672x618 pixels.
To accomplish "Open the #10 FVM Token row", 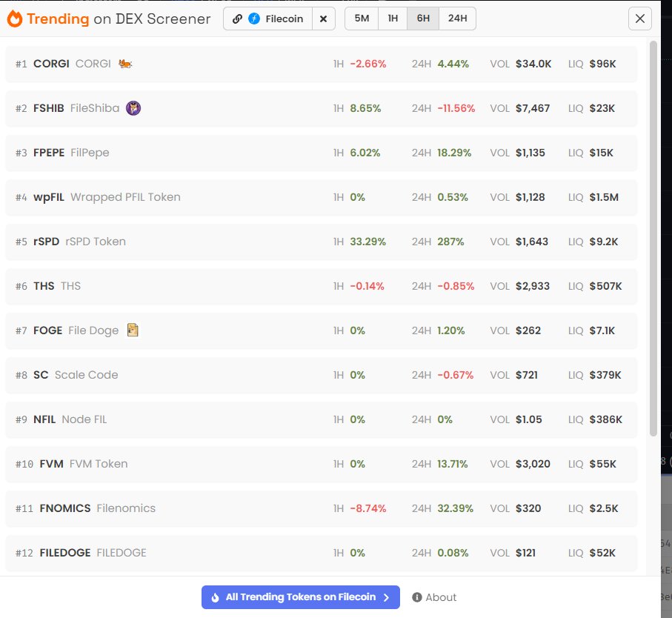I will point(321,464).
